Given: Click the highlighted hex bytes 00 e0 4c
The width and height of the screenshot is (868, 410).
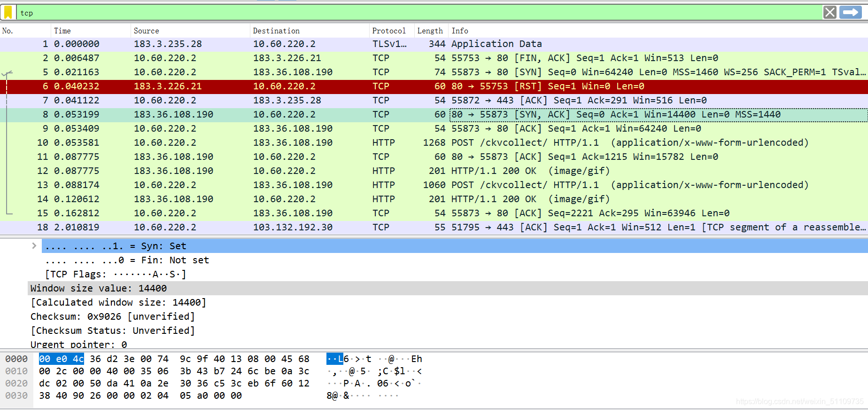Looking at the screenshot, I should pos(62,359).
